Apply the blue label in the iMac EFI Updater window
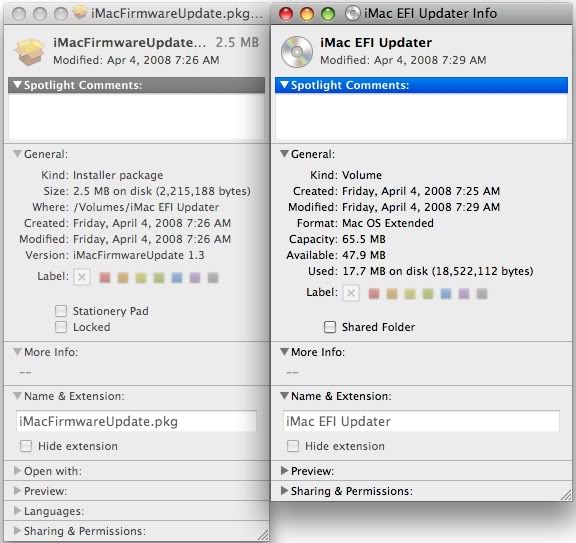Viewport: 576px width, 543px height. 446,294
